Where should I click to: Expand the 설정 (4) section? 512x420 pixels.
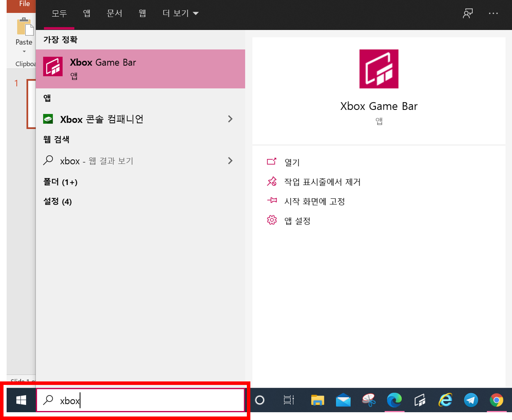[x=58, y=201]
